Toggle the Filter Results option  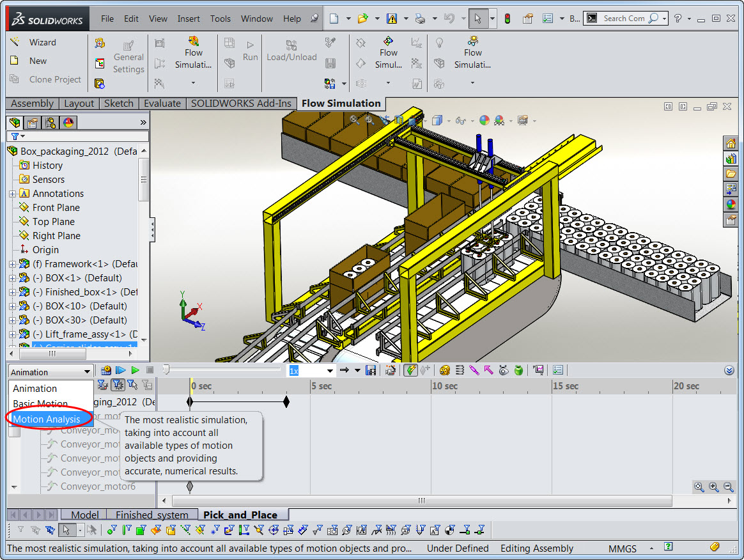[x=146, y=384]
